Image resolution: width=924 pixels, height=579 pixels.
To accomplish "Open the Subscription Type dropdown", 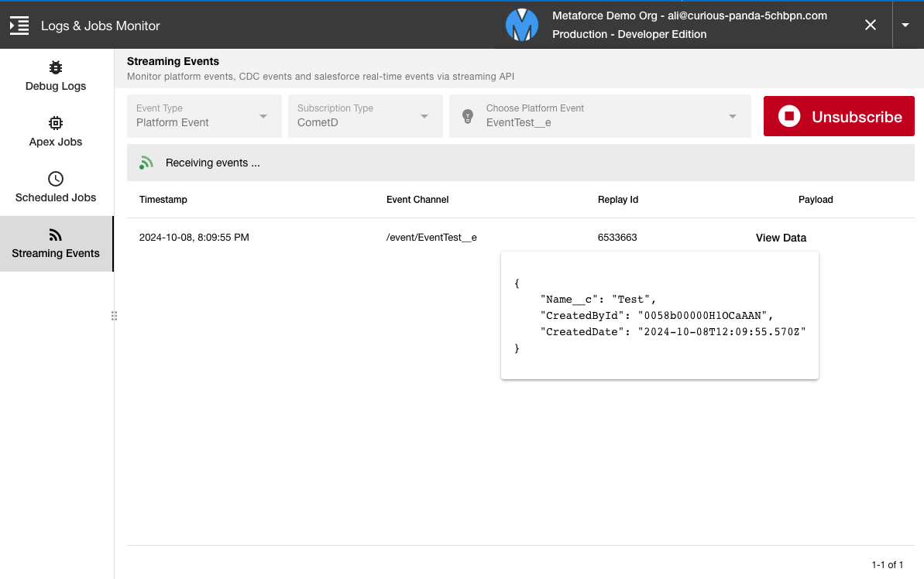I will 366,116.
